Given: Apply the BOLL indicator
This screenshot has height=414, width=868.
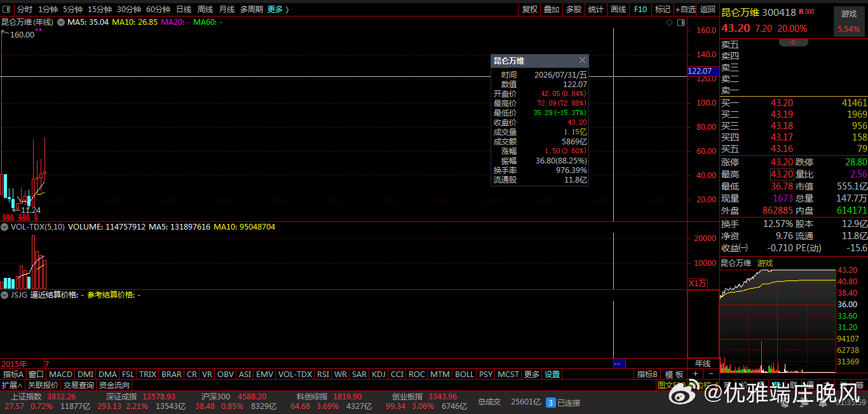Looking at the screenshot, I should coord(465,375).
